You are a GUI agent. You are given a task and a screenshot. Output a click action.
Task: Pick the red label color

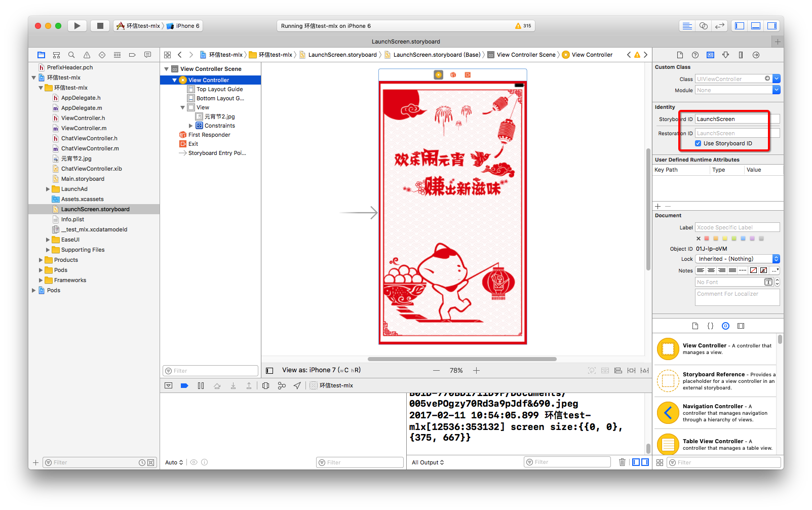tap(707, 238)
